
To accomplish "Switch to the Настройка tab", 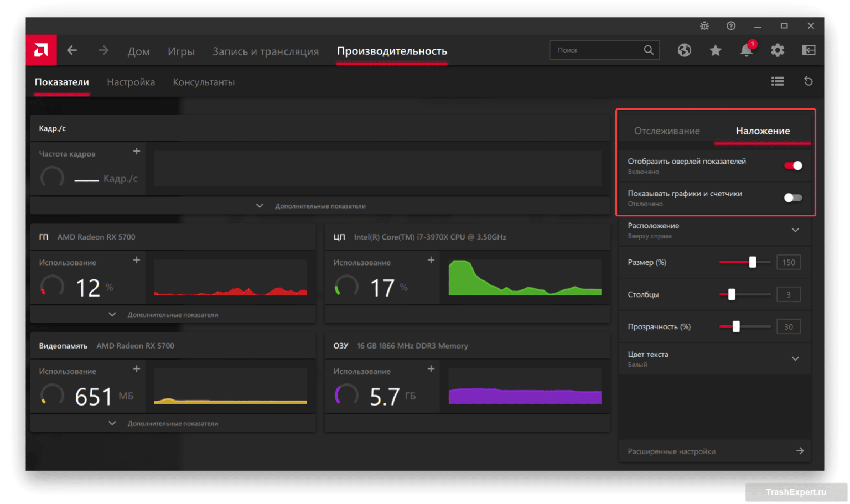I will tap(131, 82).
